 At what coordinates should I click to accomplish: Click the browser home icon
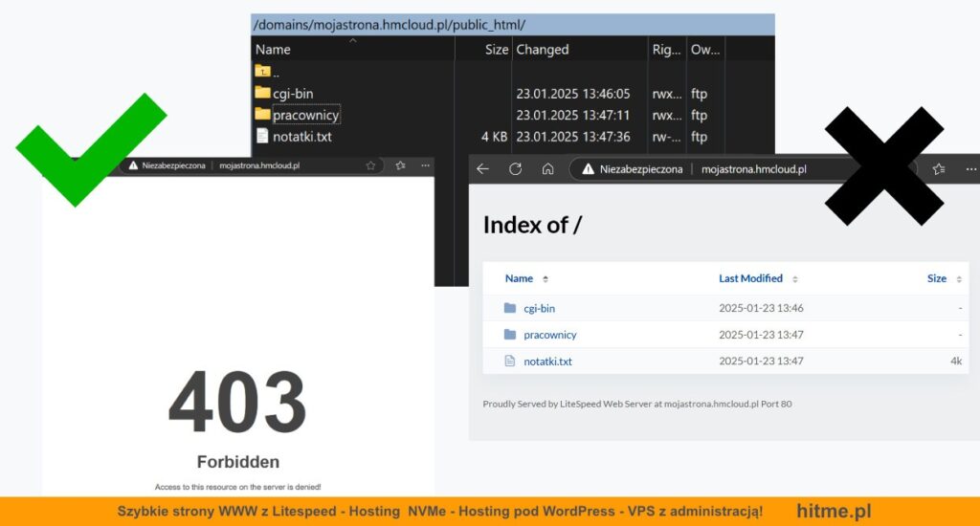[x=547, y=169]
